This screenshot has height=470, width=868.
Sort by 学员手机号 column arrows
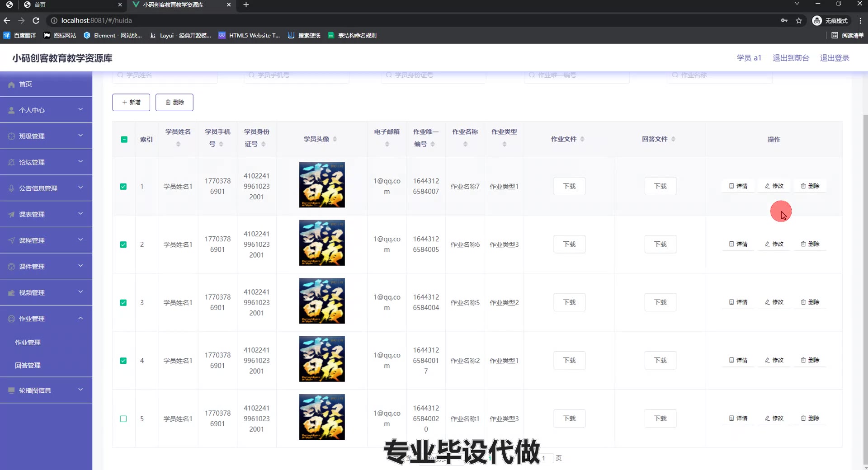(x=221, y=144)
